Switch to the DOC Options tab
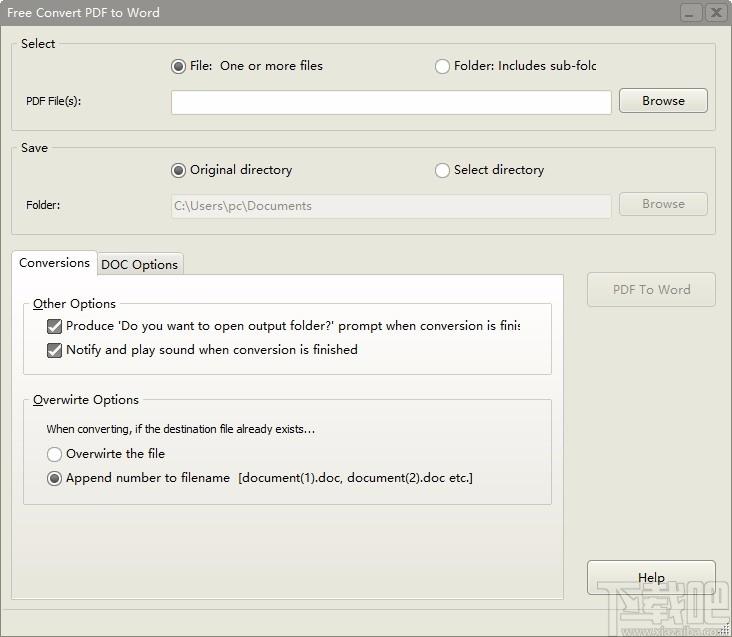The image size is (732, 637). (140, 265)
